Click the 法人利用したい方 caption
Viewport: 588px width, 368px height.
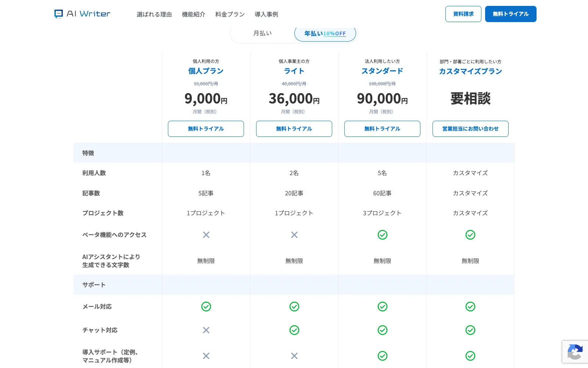[383, 61]
